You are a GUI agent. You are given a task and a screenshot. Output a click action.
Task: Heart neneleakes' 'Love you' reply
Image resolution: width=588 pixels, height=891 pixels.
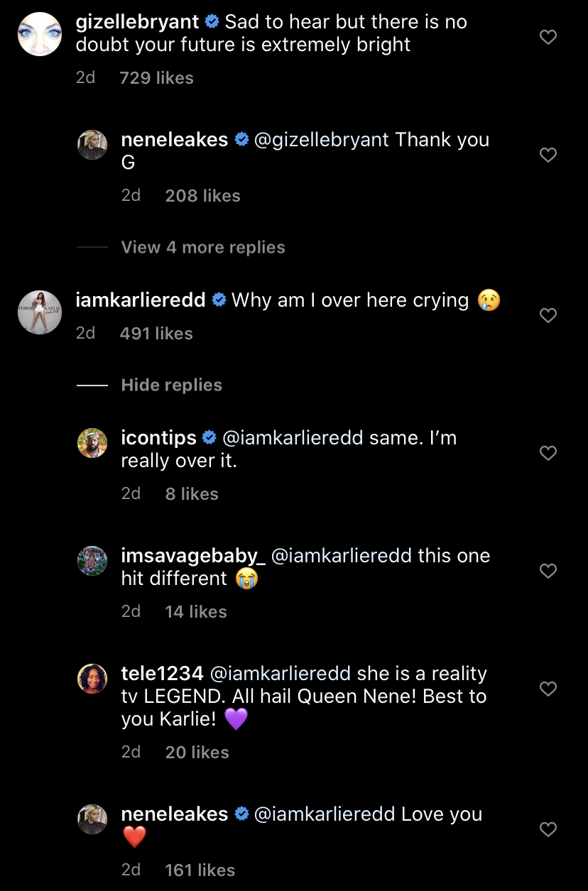[x=548, y=829]
